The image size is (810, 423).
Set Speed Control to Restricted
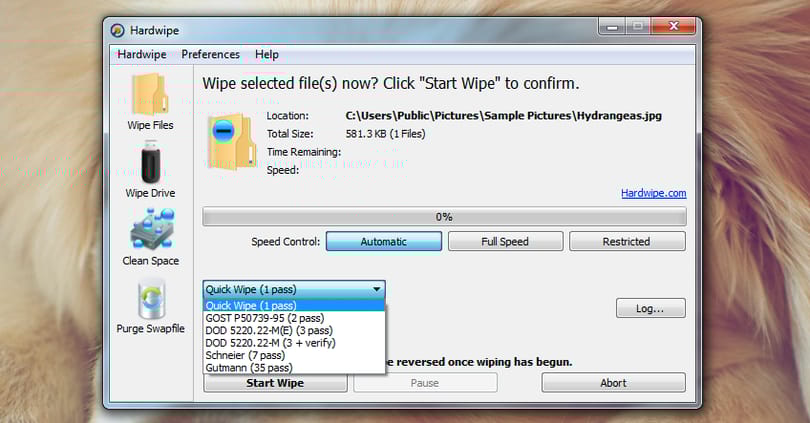tap(627, 241)
